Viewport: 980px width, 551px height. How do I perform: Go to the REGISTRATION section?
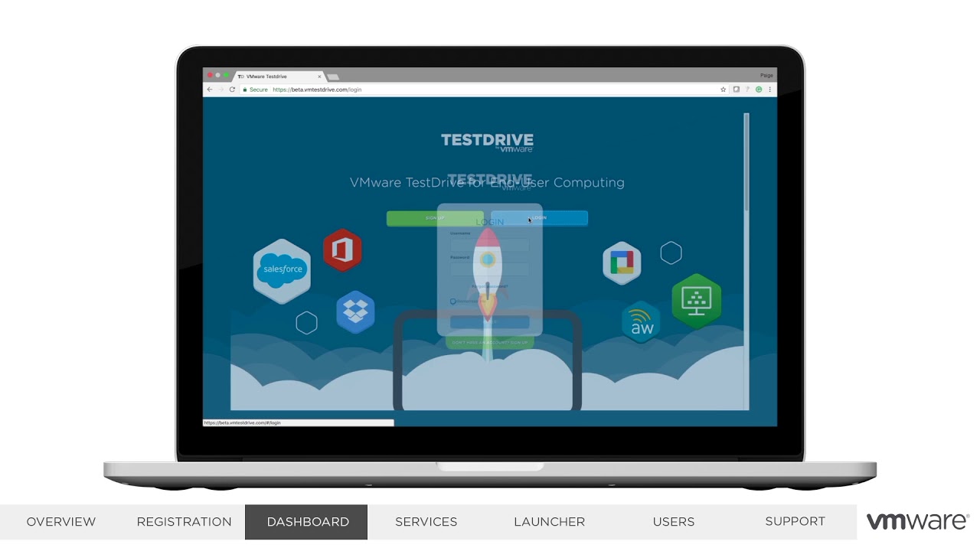(184, 522)
